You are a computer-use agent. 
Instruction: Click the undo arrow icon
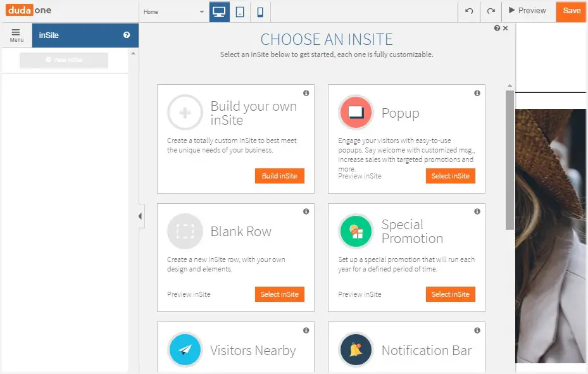[469, 11]
